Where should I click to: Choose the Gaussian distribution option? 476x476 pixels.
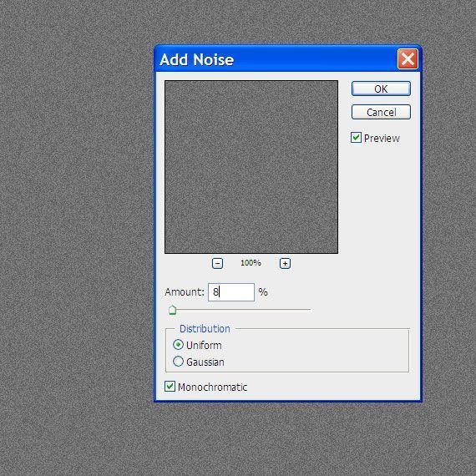(178, 362)
